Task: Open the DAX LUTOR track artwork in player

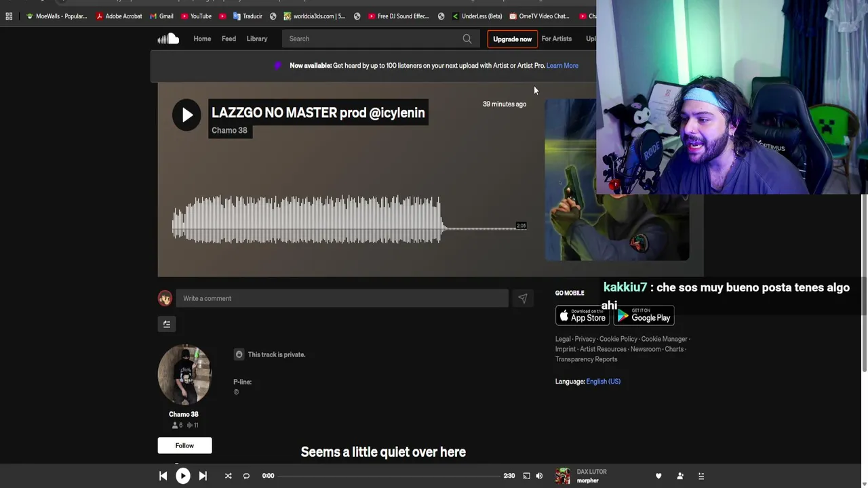Action: [563, 476]
